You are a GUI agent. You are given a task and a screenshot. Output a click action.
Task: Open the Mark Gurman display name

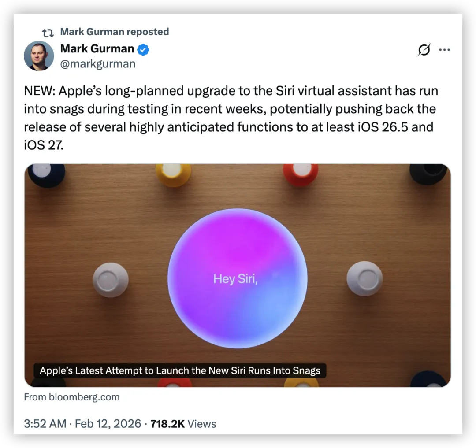(x=97, y=49)
